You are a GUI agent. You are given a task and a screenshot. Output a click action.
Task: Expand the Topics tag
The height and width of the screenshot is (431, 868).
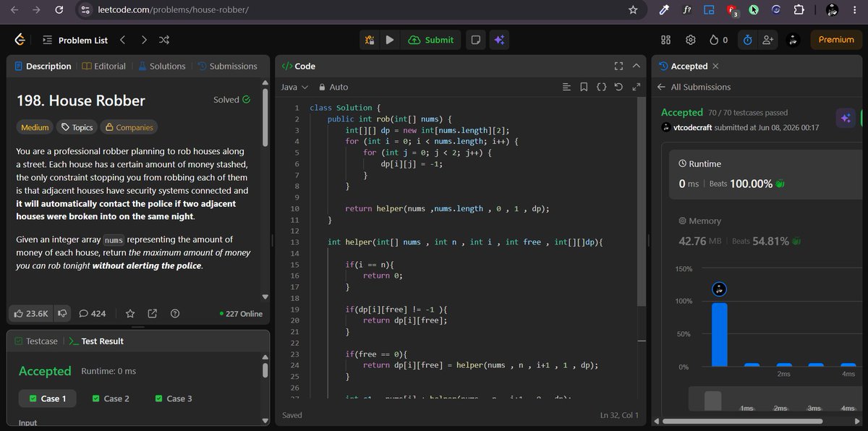[77, 127]
